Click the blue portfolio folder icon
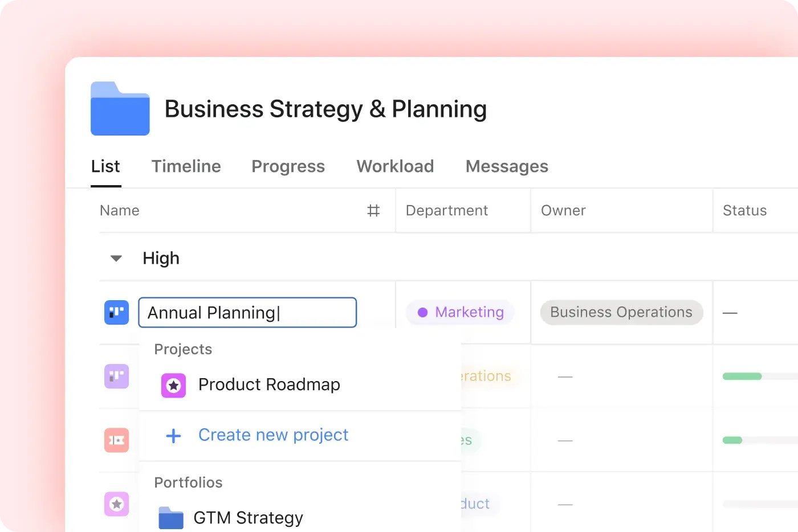Image resolution: width=798 pixels, height=532 pixels. (x=120, y=109)
